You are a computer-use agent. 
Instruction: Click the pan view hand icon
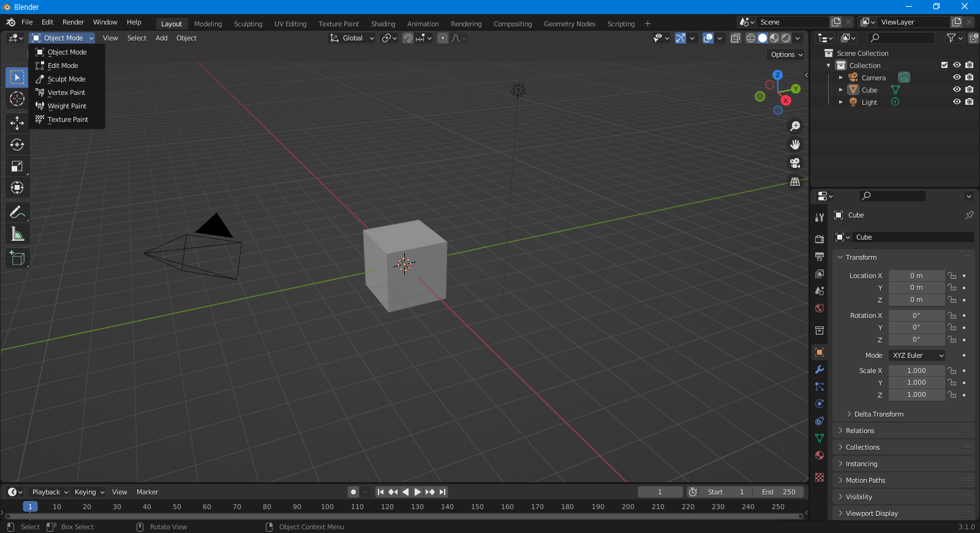pyautogui.click(x=795, y=145)
